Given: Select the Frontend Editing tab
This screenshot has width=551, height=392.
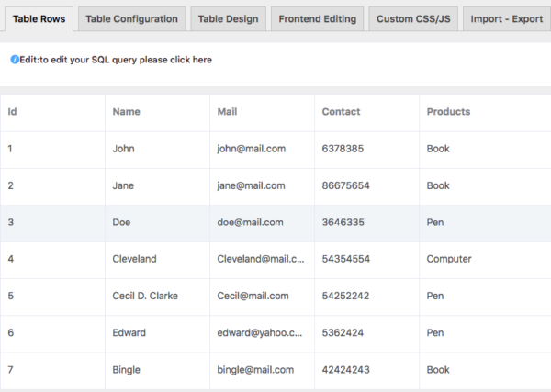Looking at the screenshot, I should coord(317,19).
